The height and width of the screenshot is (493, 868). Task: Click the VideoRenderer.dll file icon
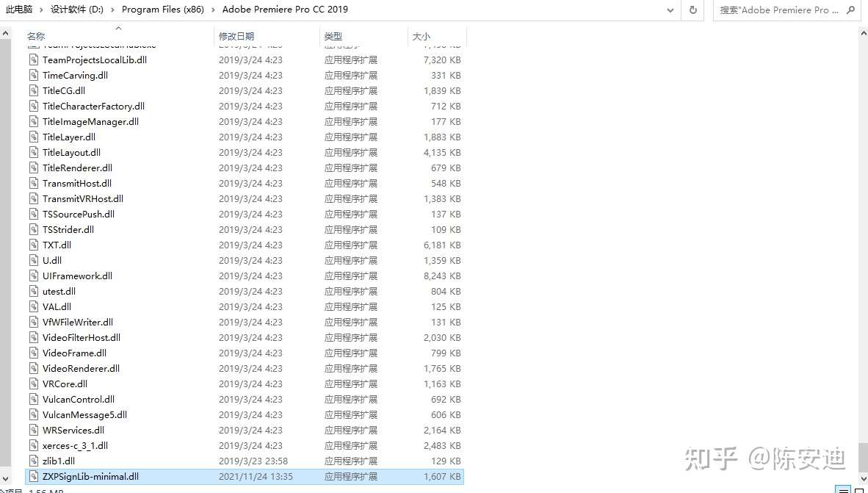pos(35,368)
